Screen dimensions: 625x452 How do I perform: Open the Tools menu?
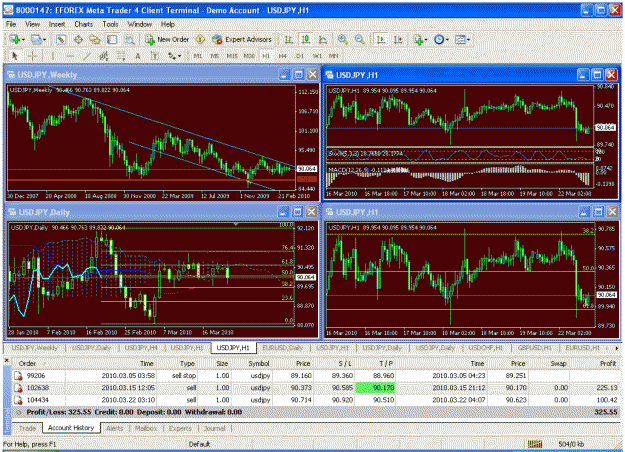tap(110, 24)
